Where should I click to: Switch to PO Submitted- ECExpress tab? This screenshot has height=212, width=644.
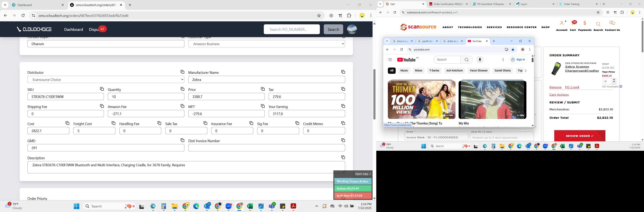[492, 4]
